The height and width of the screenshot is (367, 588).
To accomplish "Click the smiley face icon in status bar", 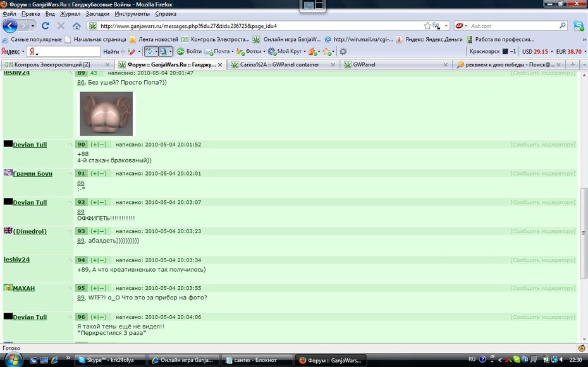I will (582, 348).
